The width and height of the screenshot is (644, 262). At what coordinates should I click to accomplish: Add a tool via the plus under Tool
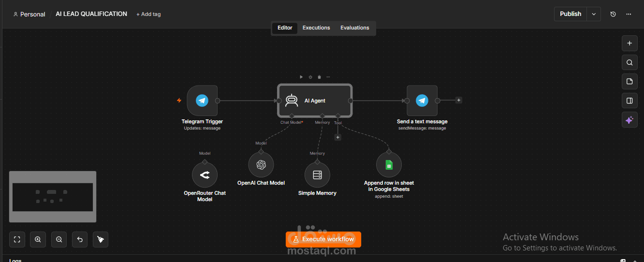coord(338,137)
